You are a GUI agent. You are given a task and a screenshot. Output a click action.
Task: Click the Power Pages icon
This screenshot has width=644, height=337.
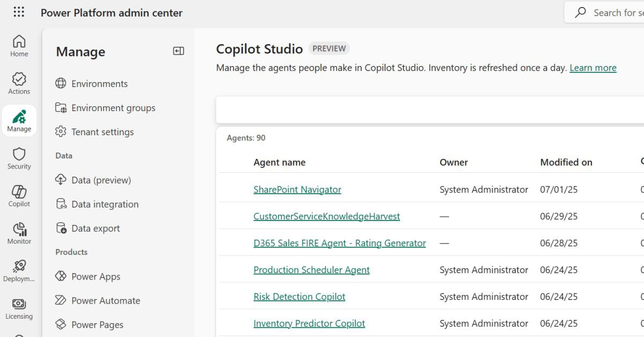61,325
